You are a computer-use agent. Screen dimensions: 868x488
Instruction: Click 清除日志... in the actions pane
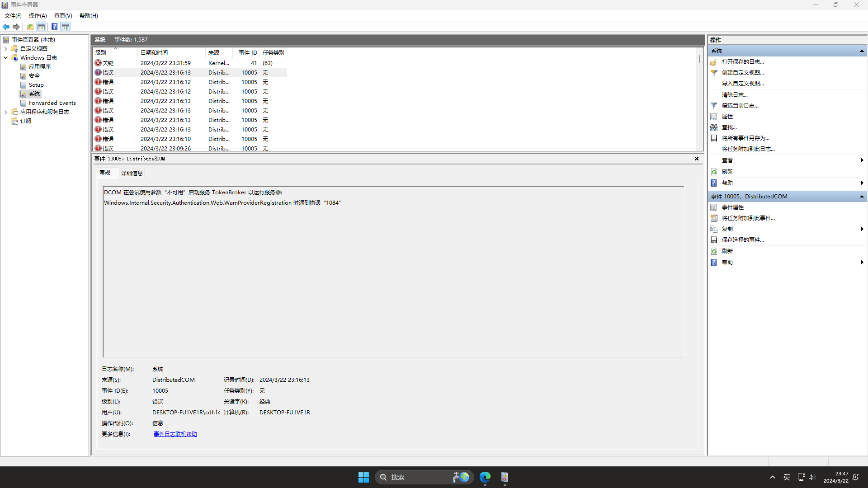pyautogui.click(x=734, y=95)
